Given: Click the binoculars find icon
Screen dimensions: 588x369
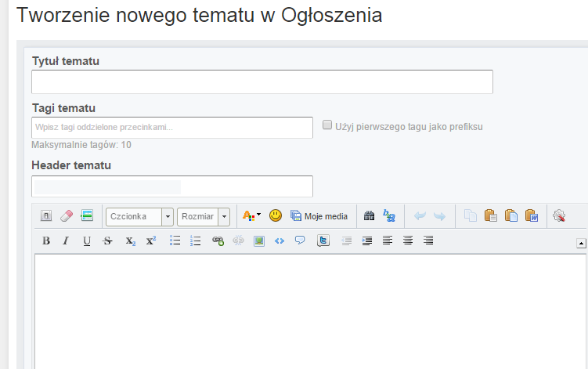Looking at the screenshot, I should pos(369,216).
